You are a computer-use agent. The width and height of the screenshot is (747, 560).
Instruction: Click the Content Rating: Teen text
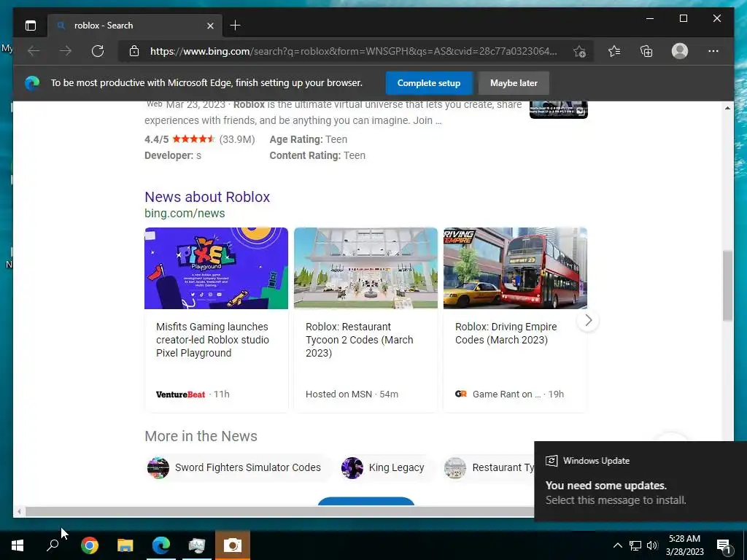(317, 156)
